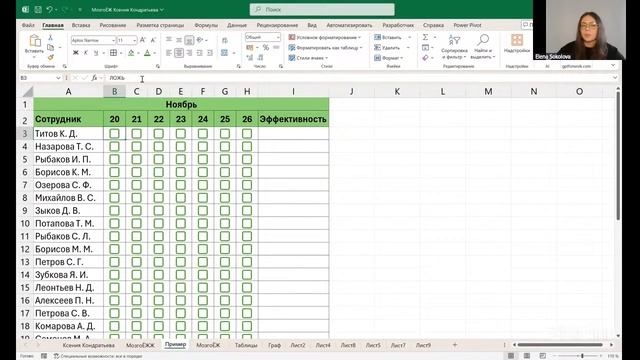The height and width of the screenshot is (360, 640).
Task: Select the column I header
Action: (x=293, y=91)
